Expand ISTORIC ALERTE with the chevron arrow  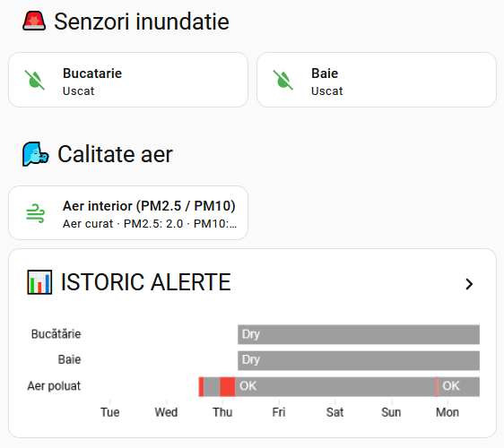coord(469,284)
